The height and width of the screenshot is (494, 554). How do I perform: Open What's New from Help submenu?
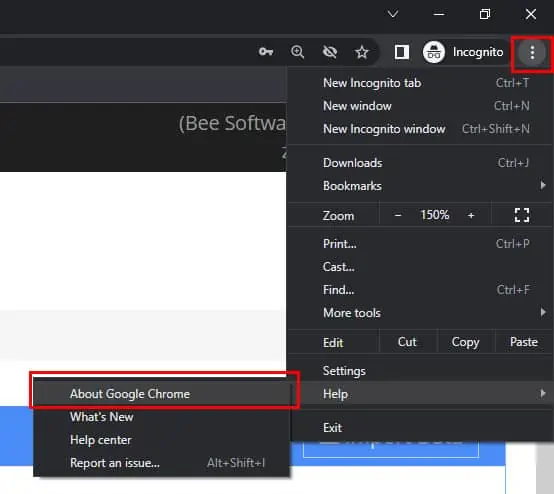point(162,417)
